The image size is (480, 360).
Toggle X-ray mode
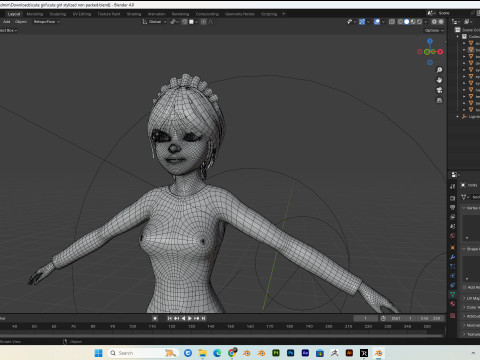pos(392,22)
